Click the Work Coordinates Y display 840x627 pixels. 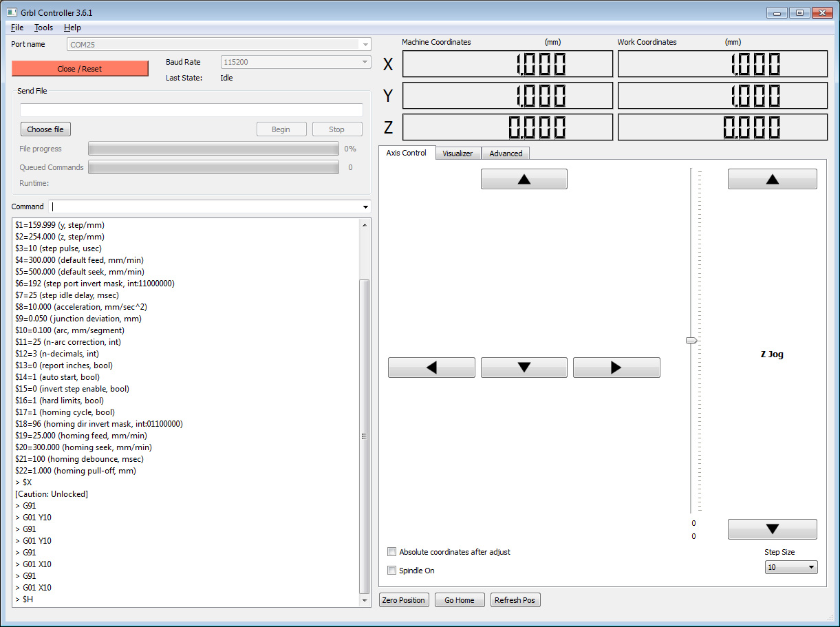(x=722, y=96)
